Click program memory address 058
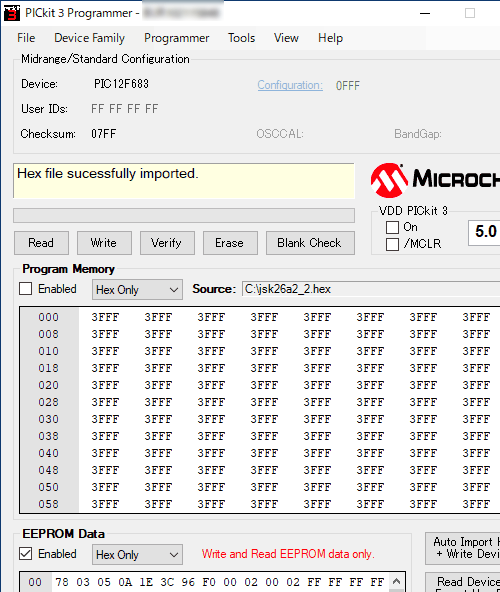 (49, 504)
